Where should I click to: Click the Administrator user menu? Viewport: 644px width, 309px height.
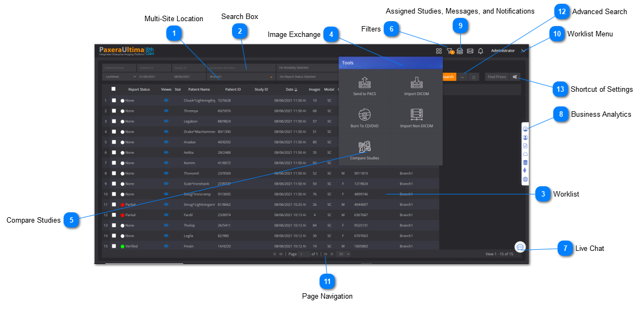[503, 51]
